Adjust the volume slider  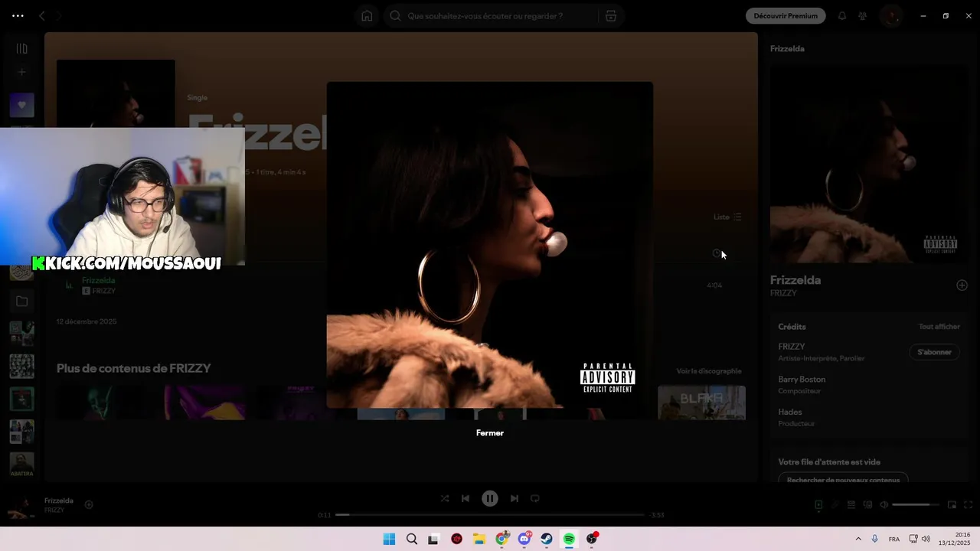click(916, 505)
